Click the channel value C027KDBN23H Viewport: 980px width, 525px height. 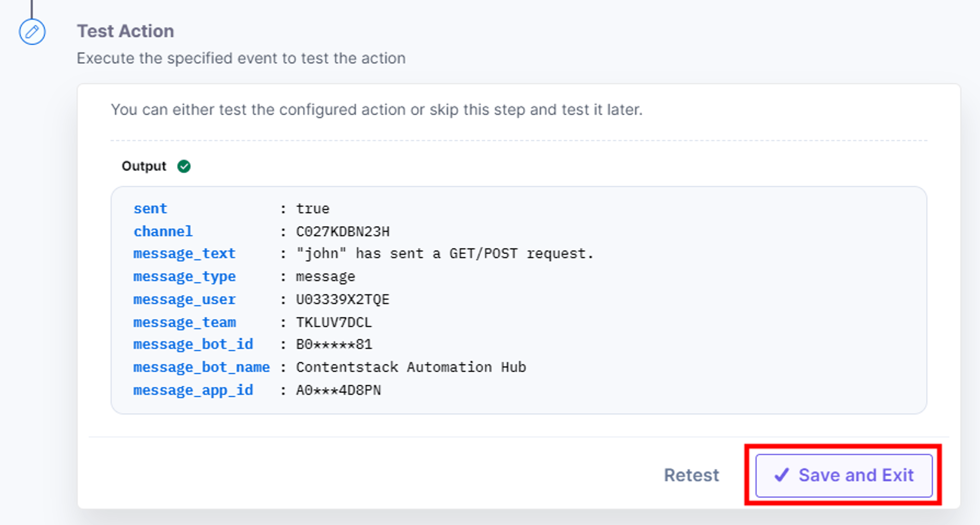tap(343, 232)
